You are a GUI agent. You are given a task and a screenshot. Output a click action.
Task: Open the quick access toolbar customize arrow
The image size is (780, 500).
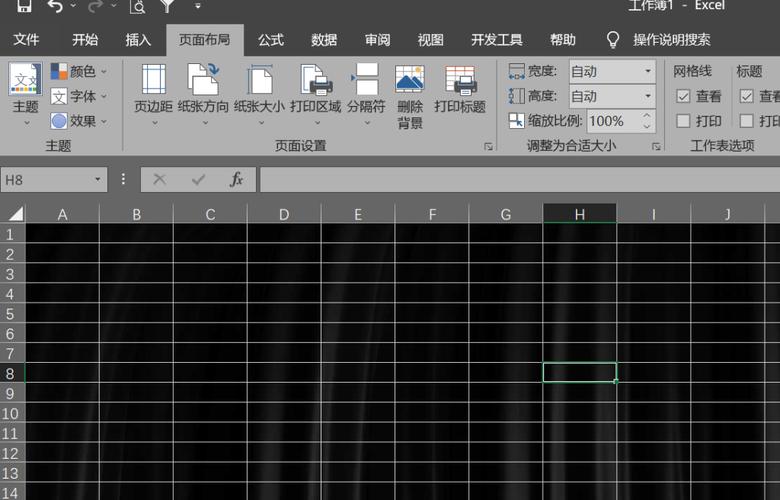[197, 6]
